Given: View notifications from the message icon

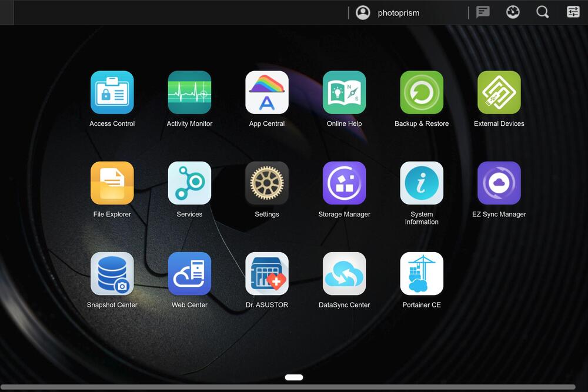Looking at the screenshot, I should (483, 12).
